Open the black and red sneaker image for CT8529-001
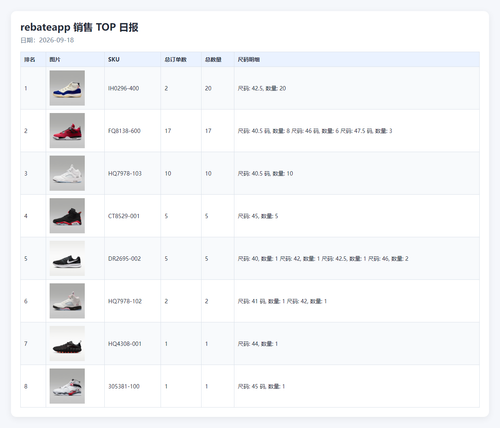The width and height of the screenshot is (500, 428). point(67,216)
